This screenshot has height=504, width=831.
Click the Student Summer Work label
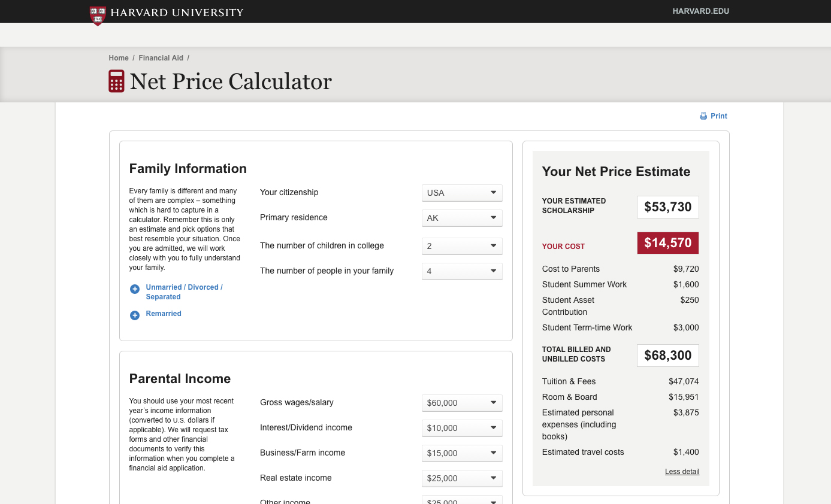584,285
